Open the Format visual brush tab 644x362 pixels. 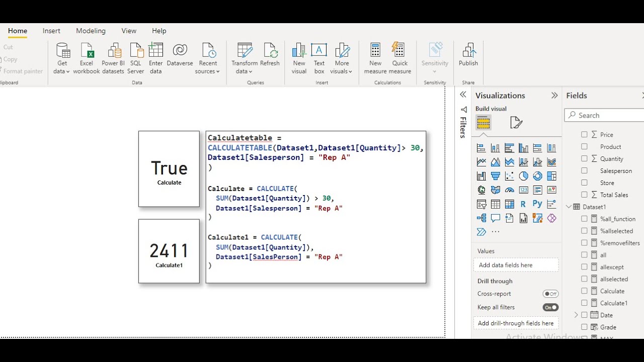516,123
